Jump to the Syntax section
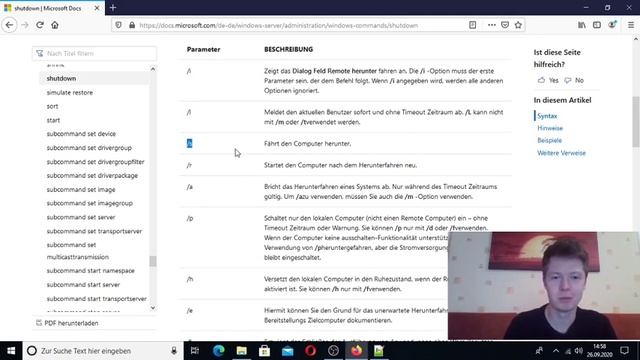This screenshot has height=360, width=640. pos(547,116)
